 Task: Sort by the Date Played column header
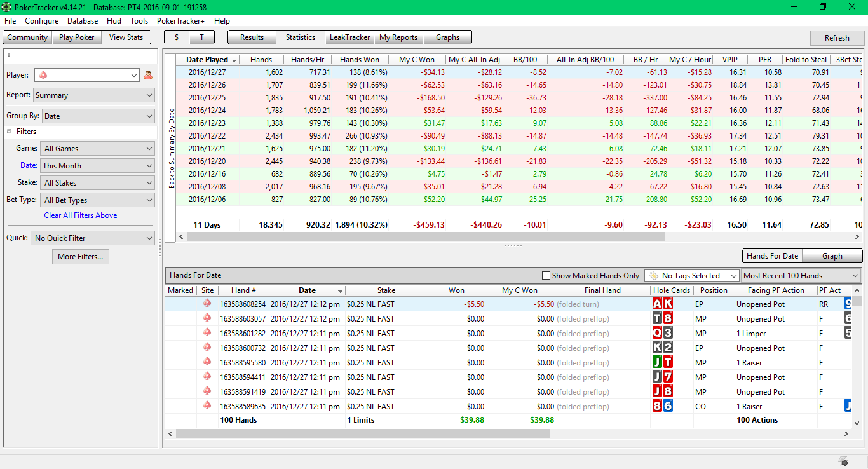pos(207,60)
